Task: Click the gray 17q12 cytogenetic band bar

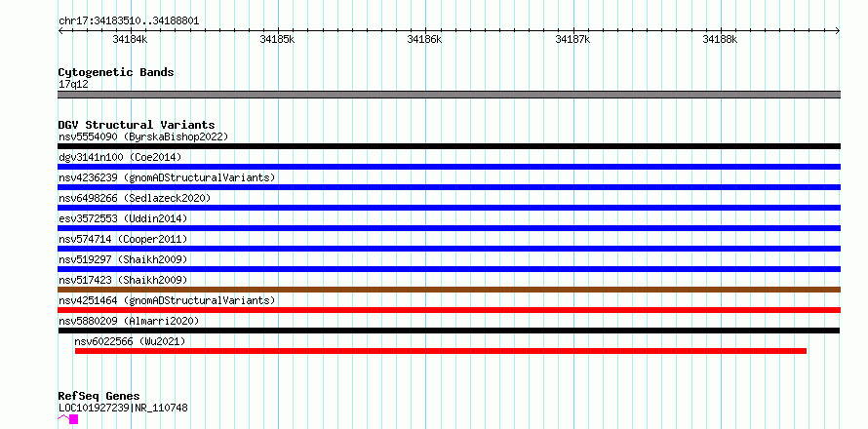Action: (x=449, y=95)
